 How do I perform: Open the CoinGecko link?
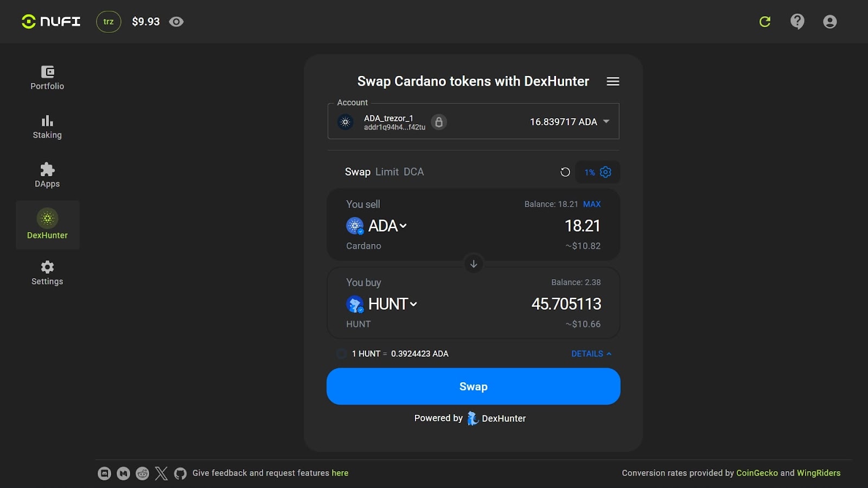[x=757, y=473]
